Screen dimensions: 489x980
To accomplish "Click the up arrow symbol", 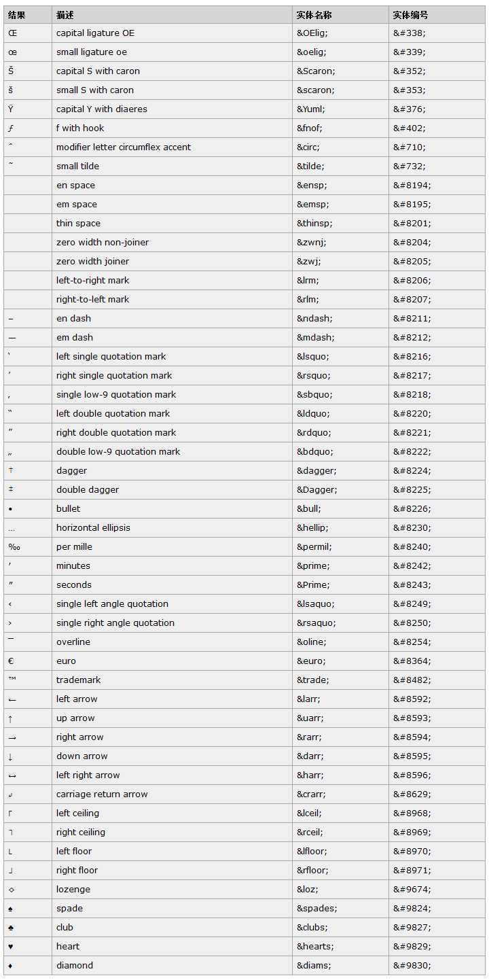I will (x=11, y=718).
